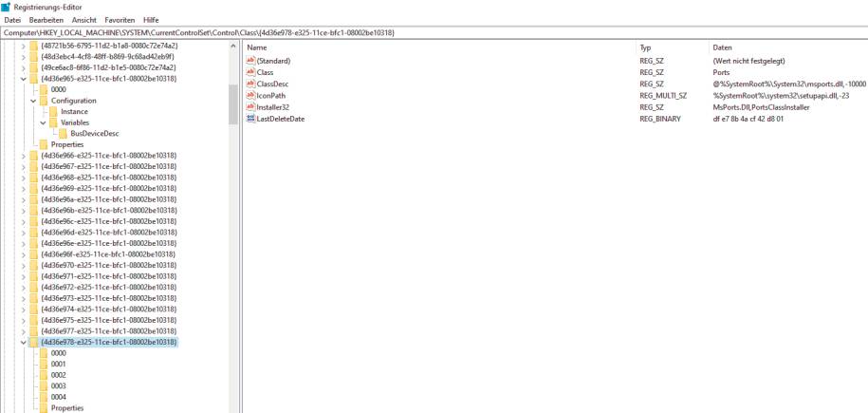Click the Registrierungs-Editor title bar icon
The height and width of the screenshot is (413, 868).
pyautogui.click(x=6, y=7)
